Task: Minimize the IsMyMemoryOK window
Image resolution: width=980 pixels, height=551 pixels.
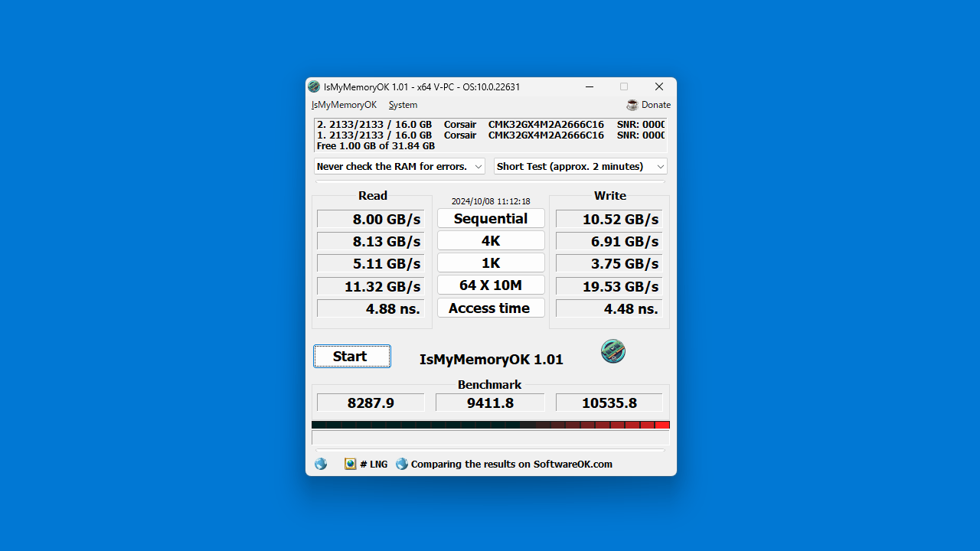Action: (590, 87)
